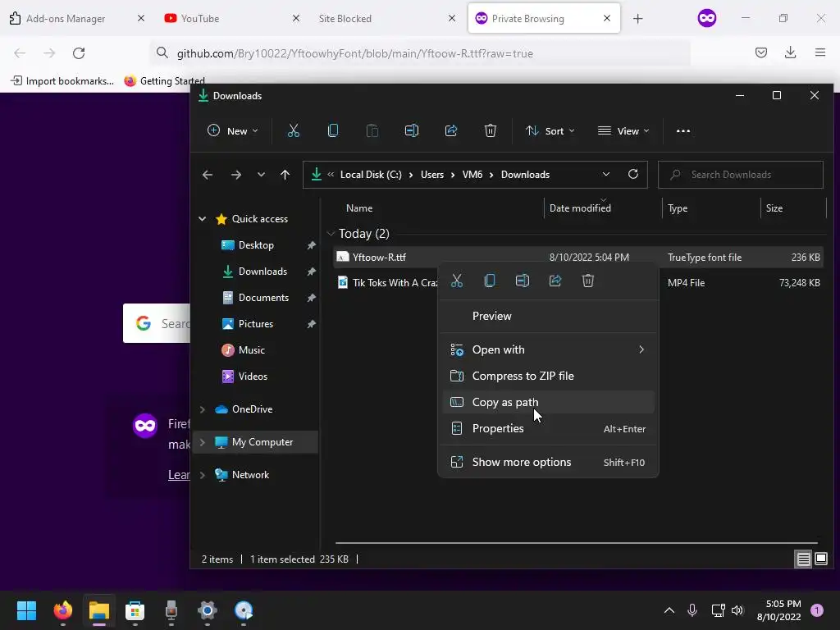Switch to YouTube tab

point(231,19)
